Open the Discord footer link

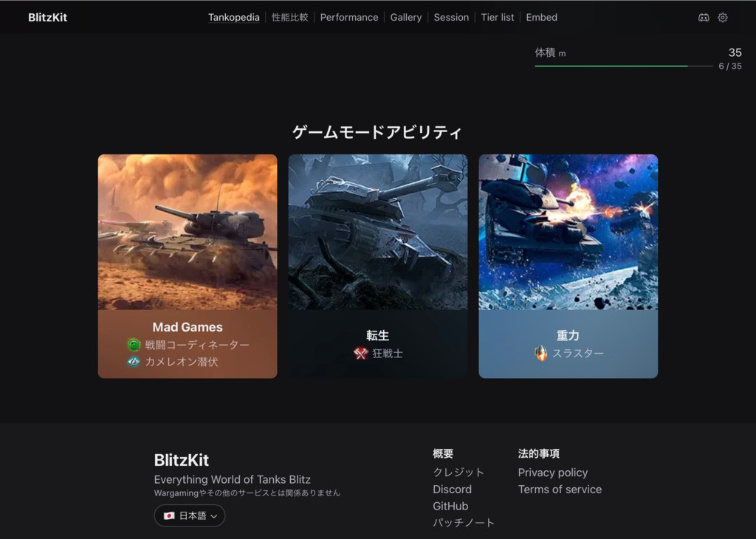[x=453, y=490]
